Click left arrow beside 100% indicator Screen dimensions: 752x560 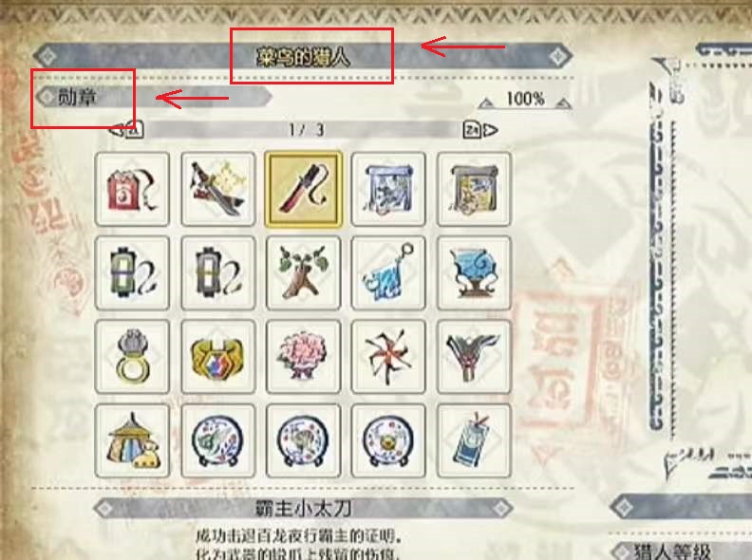coord(485,103)
